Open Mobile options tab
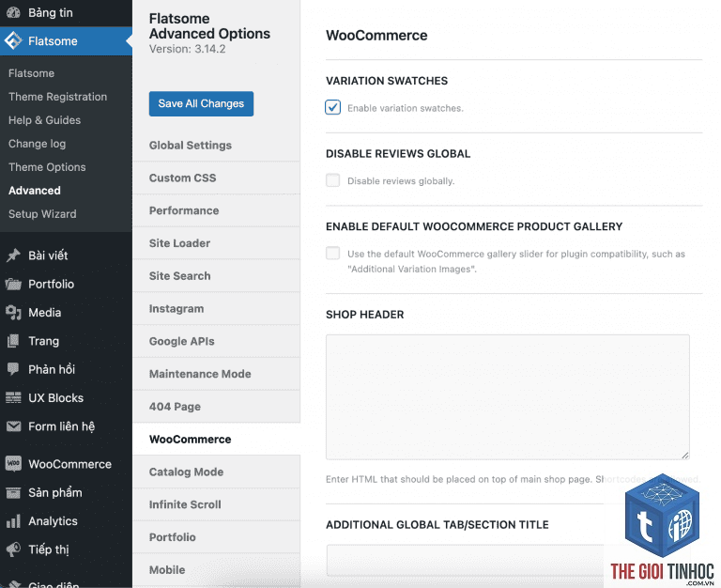This screenshot has height=588, width=721. 216,570
